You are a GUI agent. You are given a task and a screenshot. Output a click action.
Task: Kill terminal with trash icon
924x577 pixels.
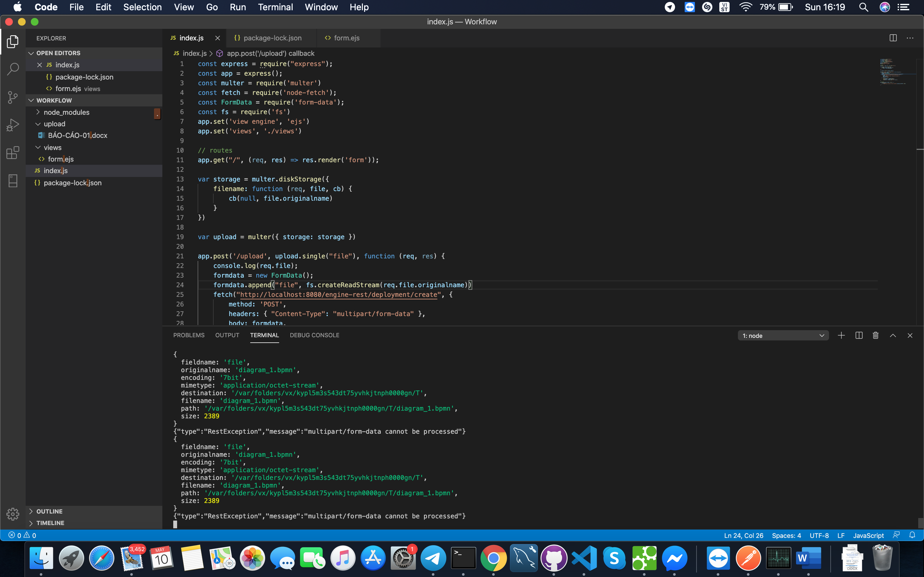pos(876,335)
